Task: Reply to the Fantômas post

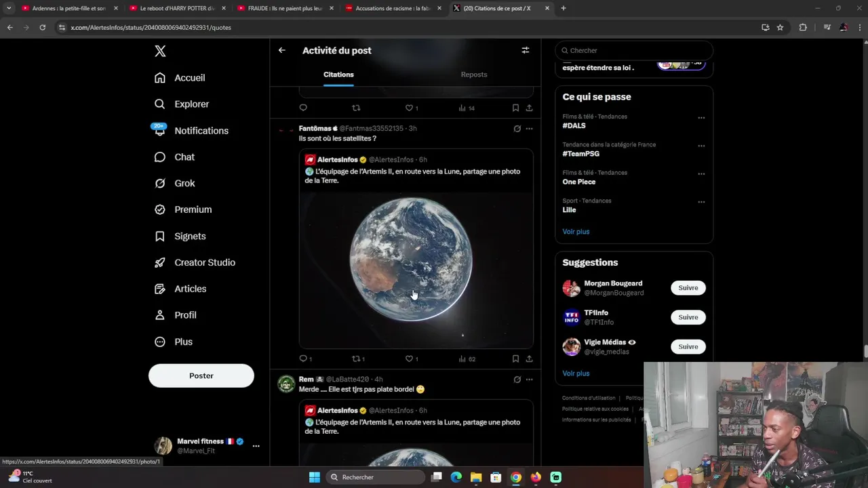Action: tap(303, 359)
